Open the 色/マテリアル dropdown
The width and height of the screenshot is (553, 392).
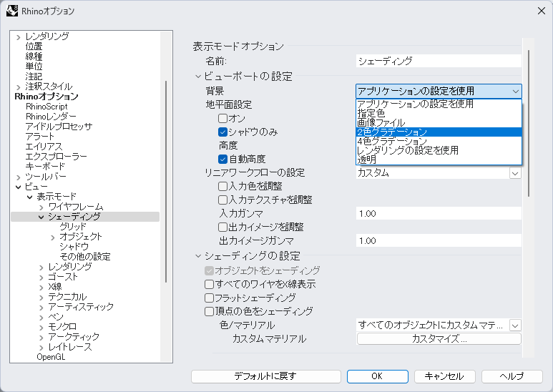pos(515,325)
